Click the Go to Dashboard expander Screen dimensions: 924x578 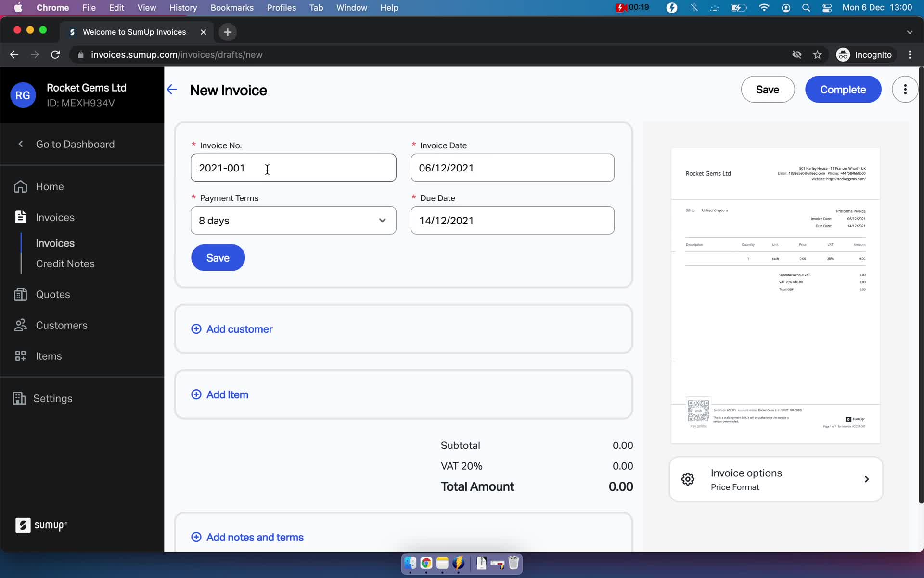tap(19, 144)
